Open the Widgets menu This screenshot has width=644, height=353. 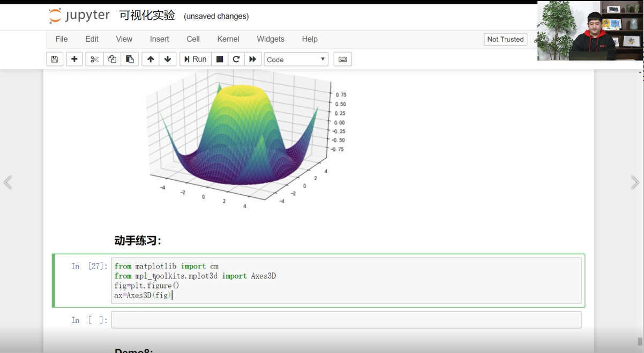pyautogui.click(x=271, y=39)
